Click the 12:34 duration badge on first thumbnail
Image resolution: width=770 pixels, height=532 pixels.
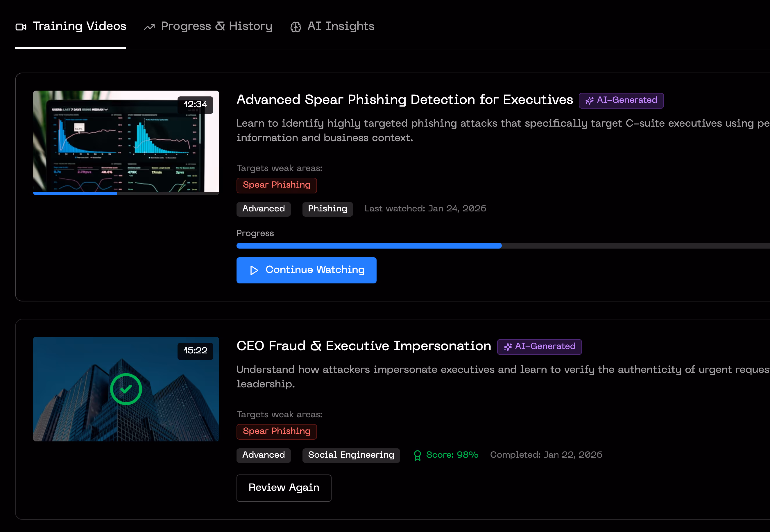[x=195, y=105]
